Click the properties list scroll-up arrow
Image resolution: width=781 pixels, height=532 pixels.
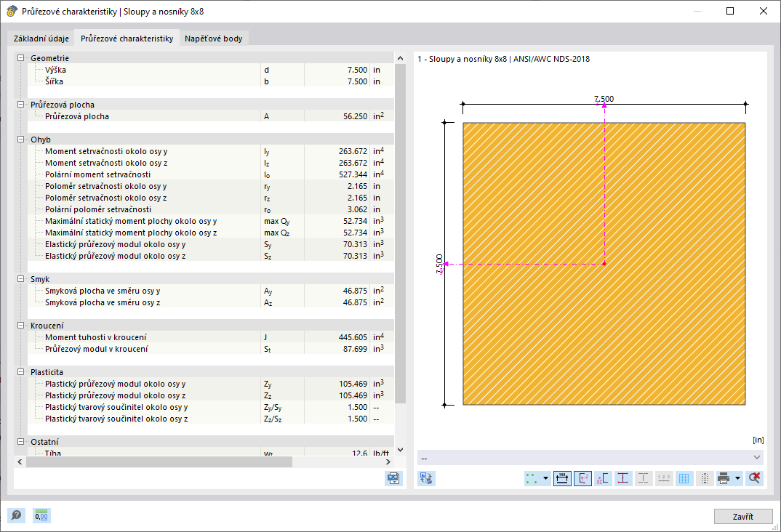[400, 58]
